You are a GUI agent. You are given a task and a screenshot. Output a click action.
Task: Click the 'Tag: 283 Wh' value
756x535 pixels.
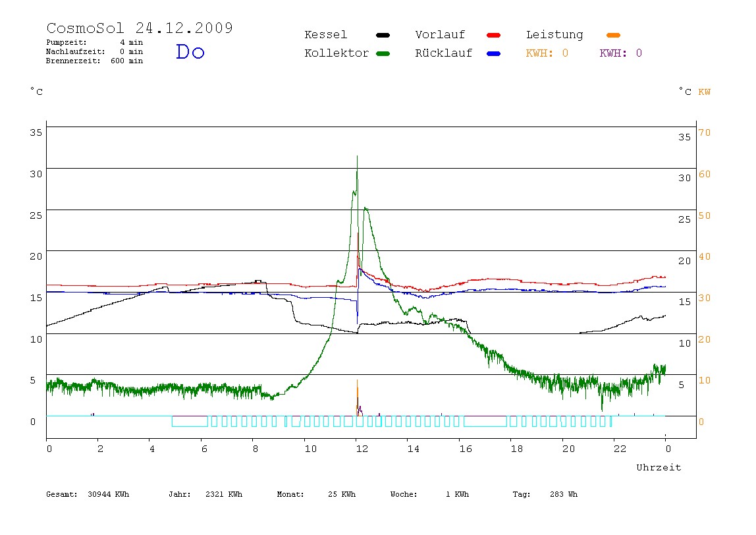point(545,494)
